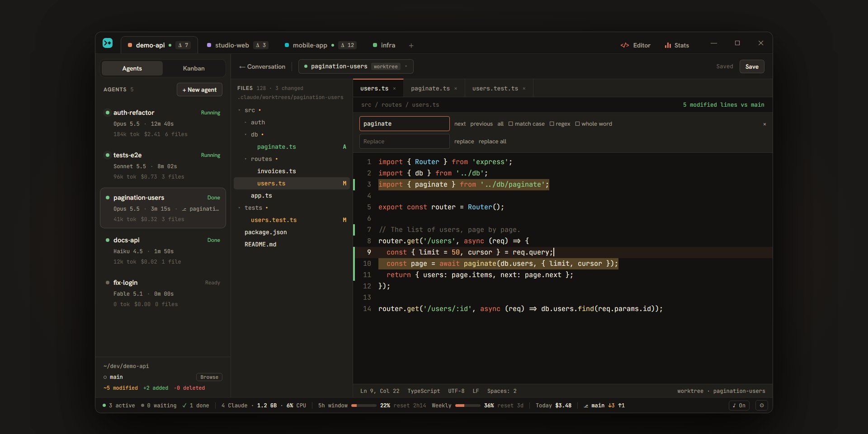Open package.json in file tree
Screen dimensions: 868x434
[x=292, y=232]
